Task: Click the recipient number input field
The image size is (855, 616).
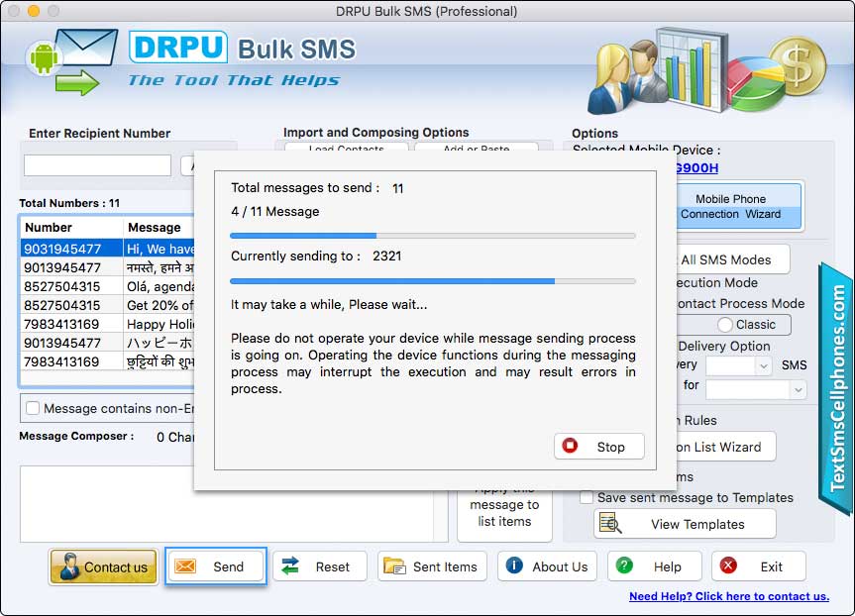Action: coord(98,165)
